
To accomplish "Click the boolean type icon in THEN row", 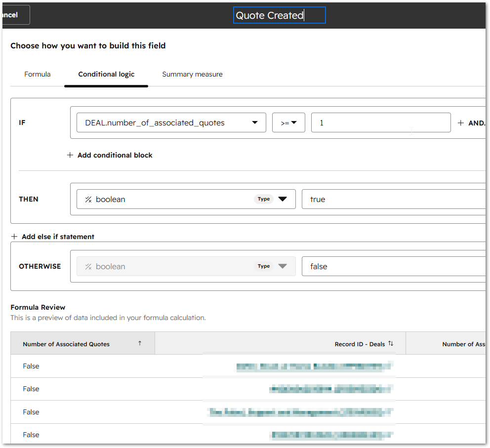I will click(x=88, y=200).
